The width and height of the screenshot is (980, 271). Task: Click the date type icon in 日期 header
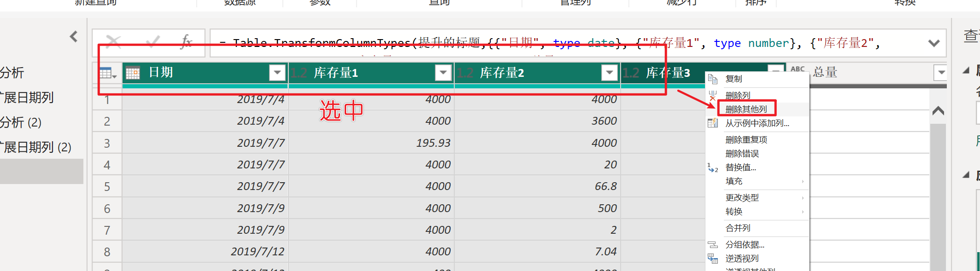(133, 73)
